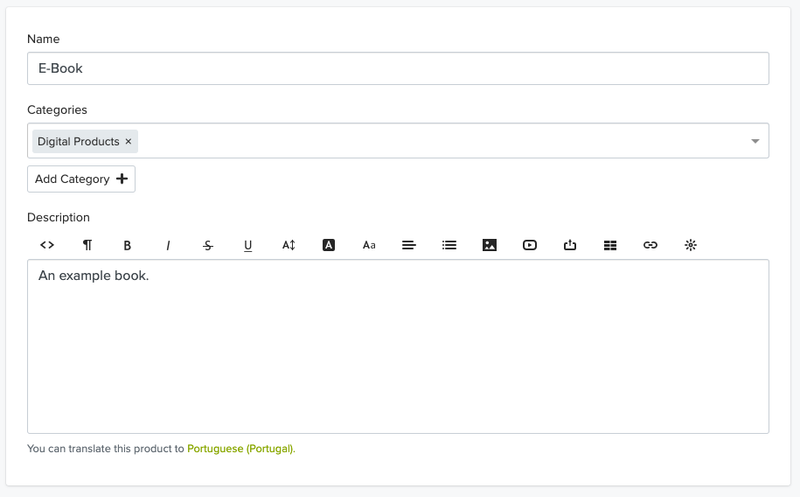
Task: Toggle strikethrough text formatting
Action: click(208, 245)
